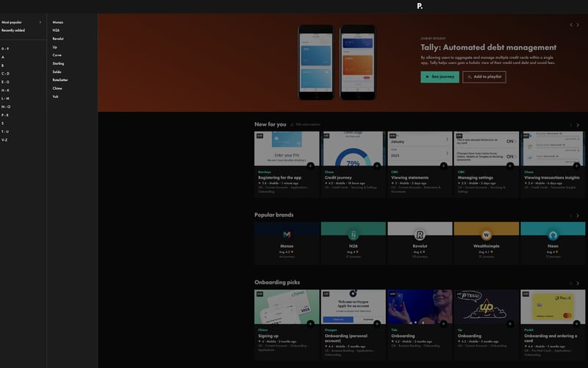
Task: Add Pockit Onboarding card with plus icon
Action: click(576, 324)
